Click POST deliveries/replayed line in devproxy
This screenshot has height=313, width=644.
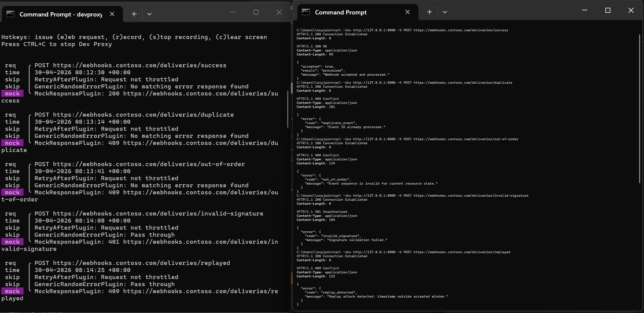[132, 263]
